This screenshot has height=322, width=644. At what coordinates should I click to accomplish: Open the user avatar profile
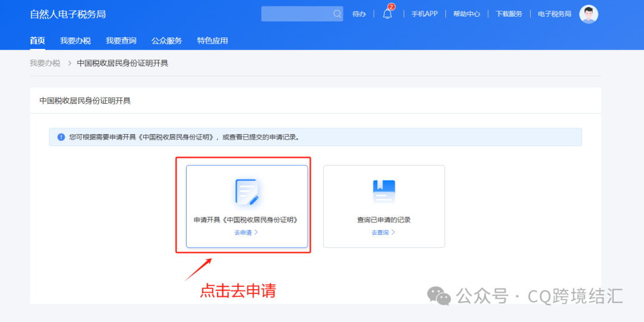pyautogui.click(x=589, y=14)
